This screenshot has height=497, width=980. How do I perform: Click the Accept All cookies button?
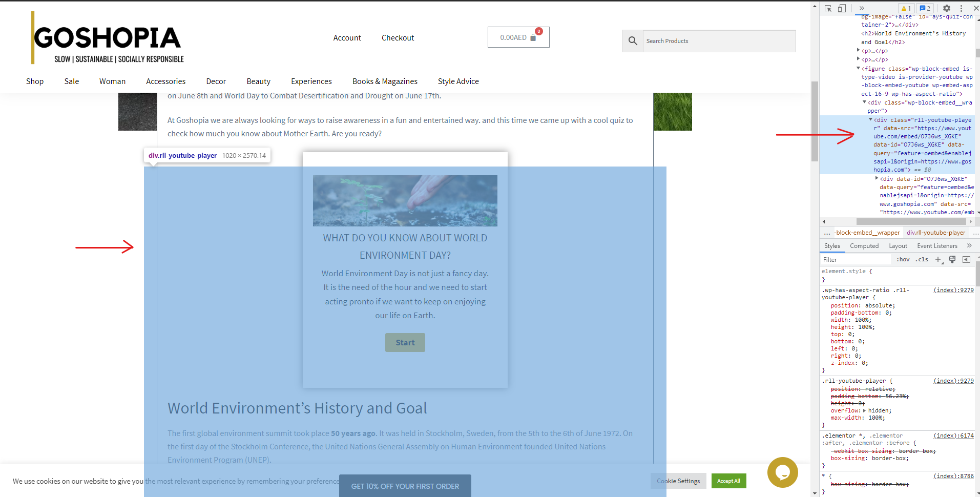click(728, 481)
